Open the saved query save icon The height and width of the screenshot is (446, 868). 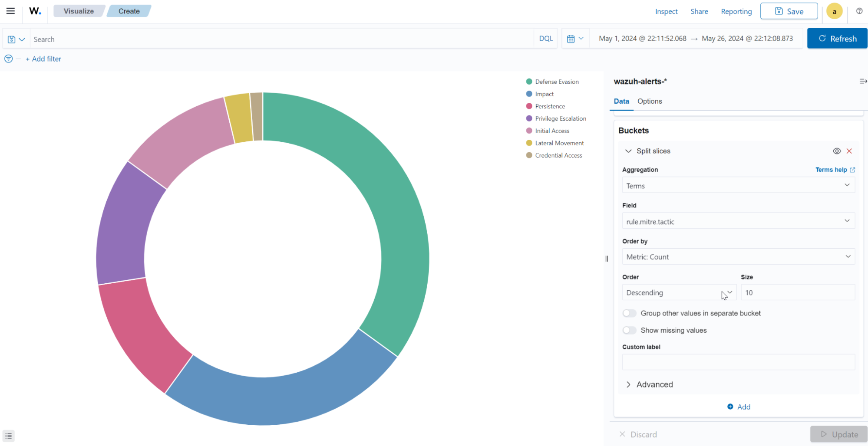[x=11, y=39]
